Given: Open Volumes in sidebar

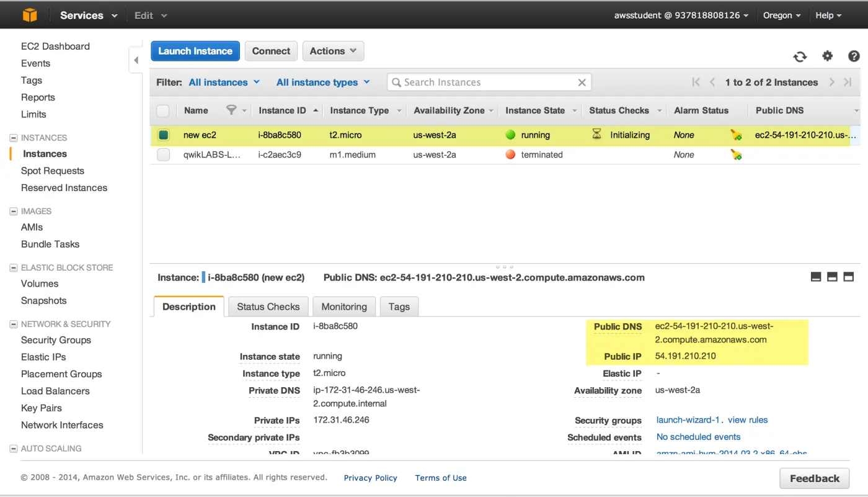Looking at the screenshot, I should [40, 284].
